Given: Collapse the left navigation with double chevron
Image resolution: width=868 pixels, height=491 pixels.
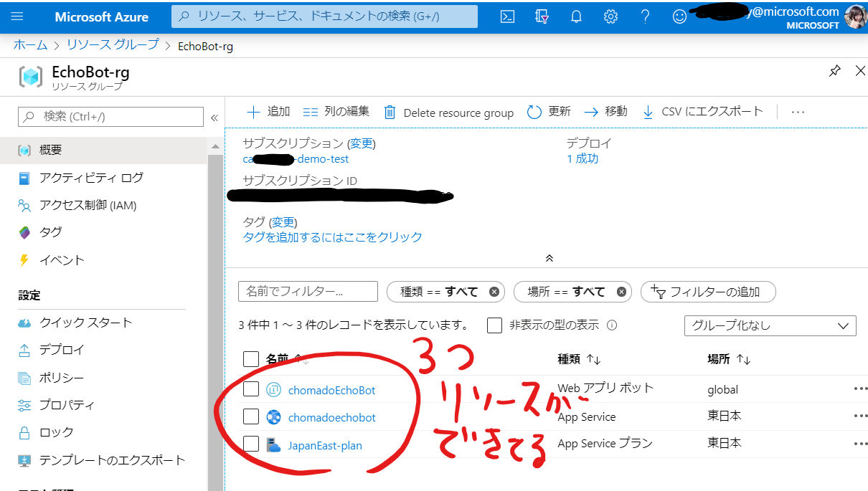Looking at the screenshot, I should coord(214,118).
